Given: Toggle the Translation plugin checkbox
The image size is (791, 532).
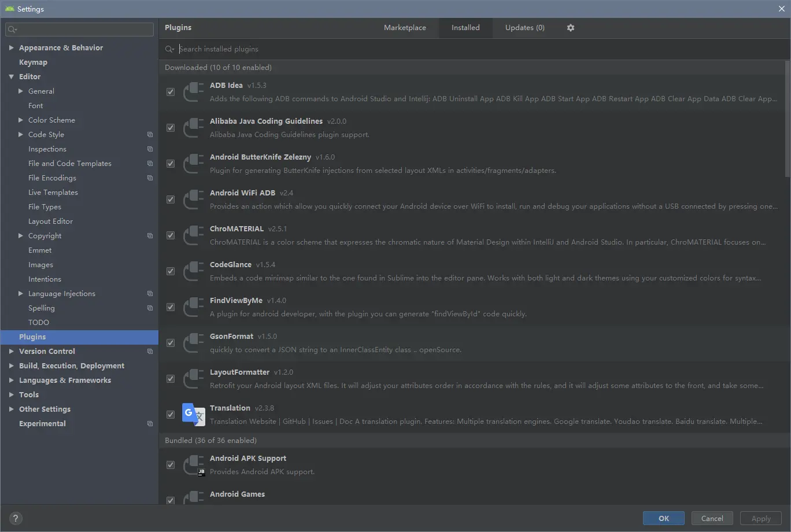Looking at the screenshot, I should click(x=171, y=415).
